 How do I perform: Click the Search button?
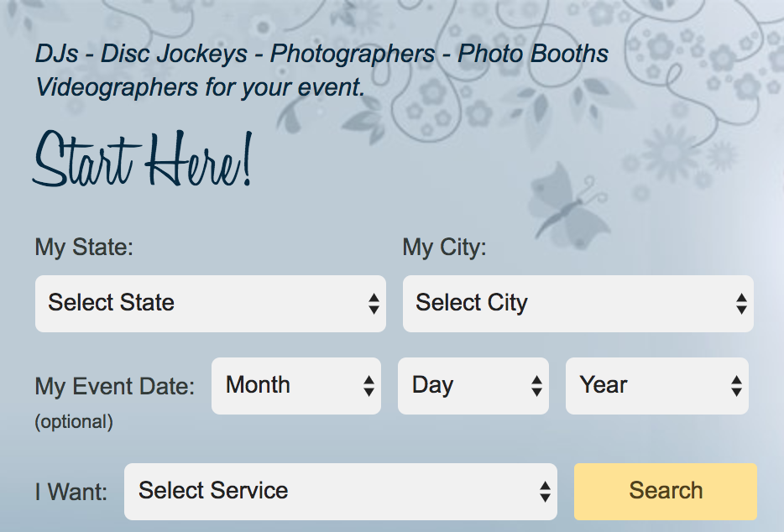tap(666, 491)
